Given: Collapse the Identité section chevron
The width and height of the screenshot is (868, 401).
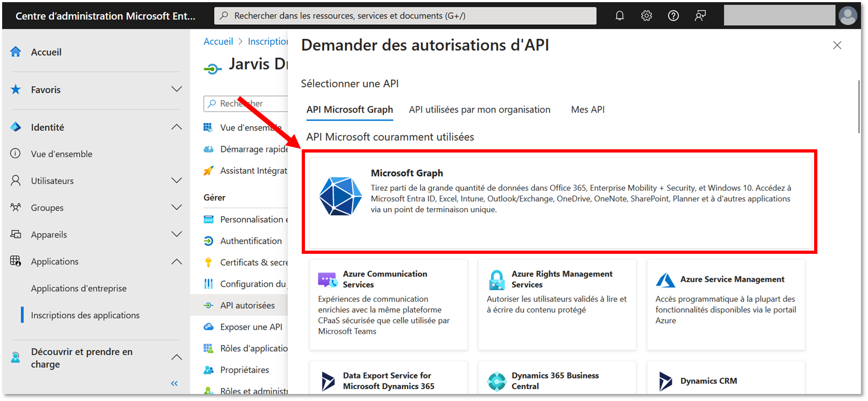Looking at the screenshot, I should tap(177, 127).
